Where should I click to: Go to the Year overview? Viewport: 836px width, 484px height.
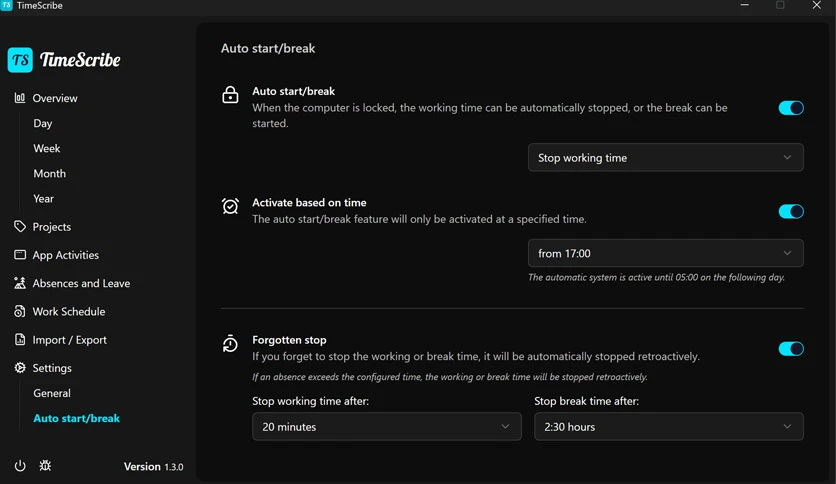(x=43, y=198)
